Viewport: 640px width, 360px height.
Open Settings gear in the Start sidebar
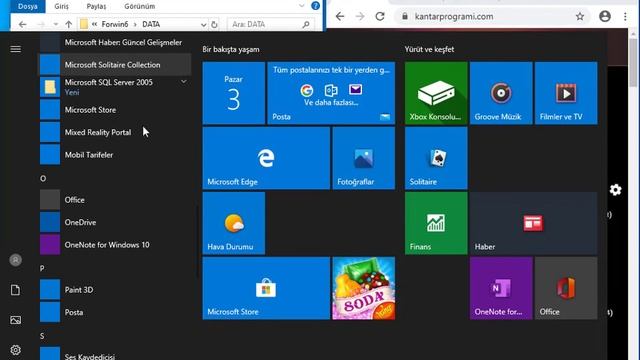point(16,350)
